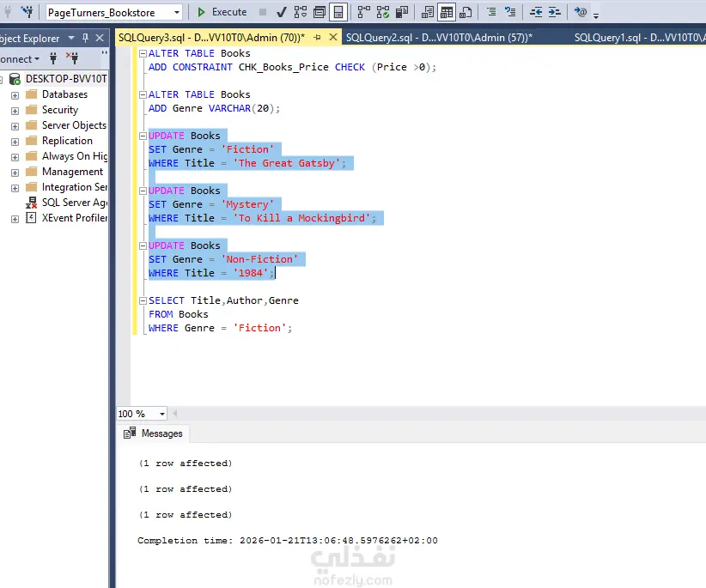Expand the Integration Services folder

coord(15,188)
